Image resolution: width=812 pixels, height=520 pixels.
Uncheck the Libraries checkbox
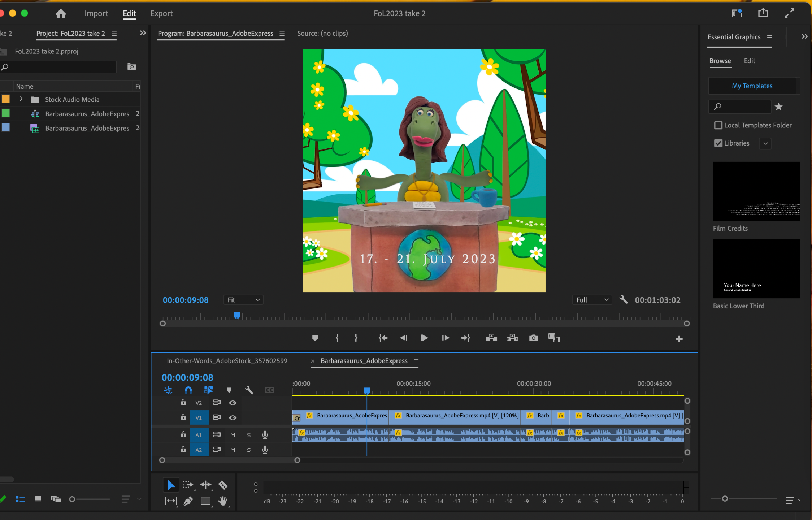718,143
